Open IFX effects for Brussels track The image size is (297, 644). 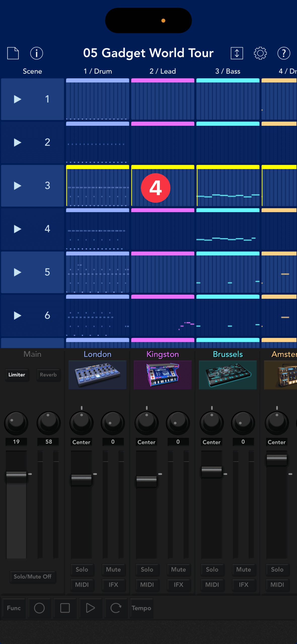[243, 585]
